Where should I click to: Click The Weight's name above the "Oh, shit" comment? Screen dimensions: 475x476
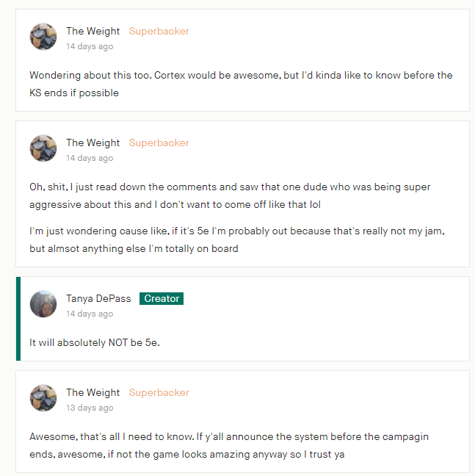click(93, 143)
